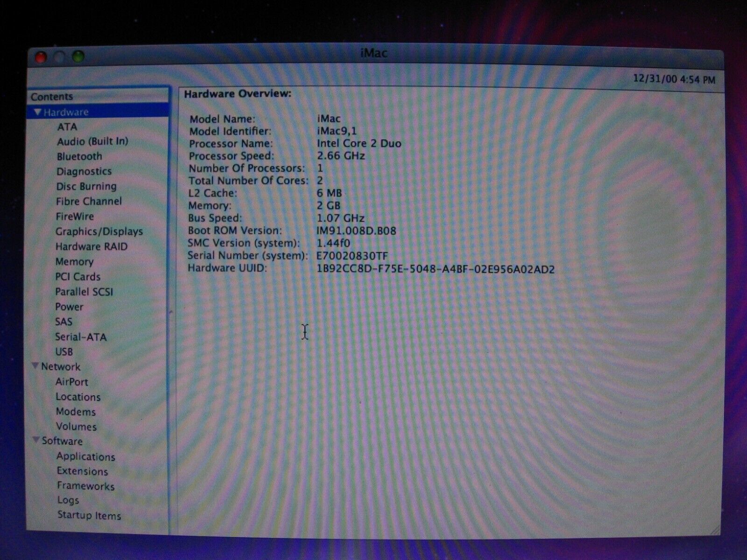Close the window with the red button
Screen dimensions: 747x560
click(41, 57)
